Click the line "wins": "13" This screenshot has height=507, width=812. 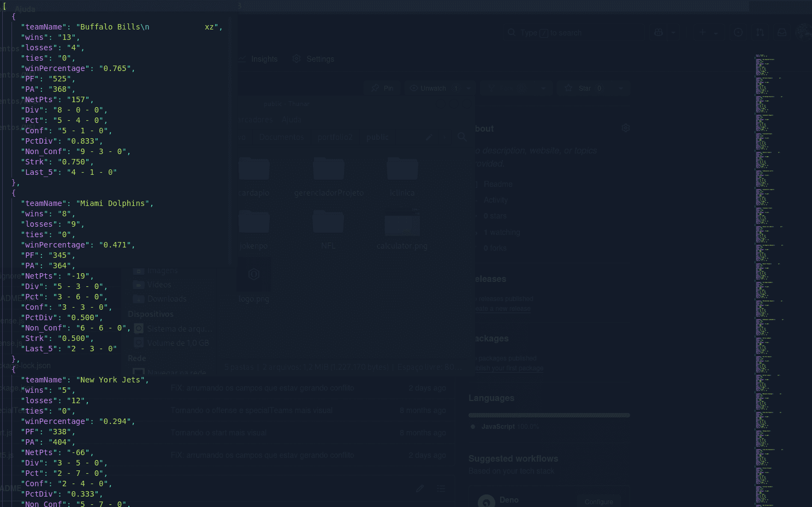(50, 37)
